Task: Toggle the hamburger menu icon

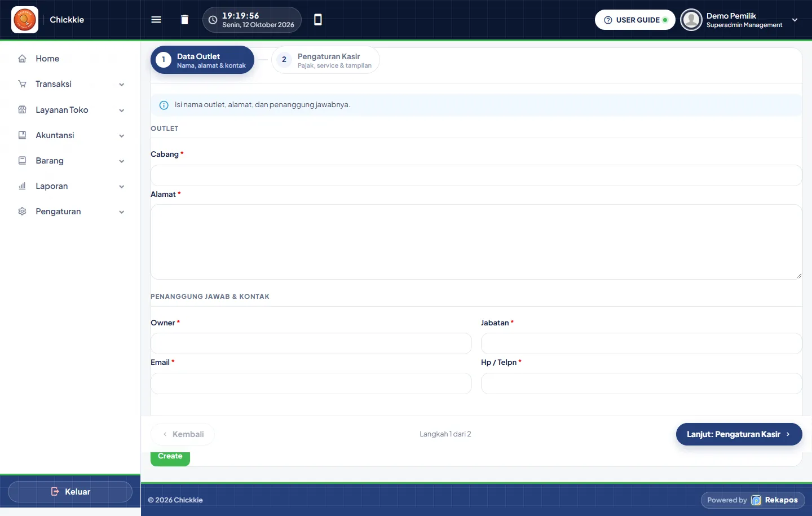Action: [x=156, y=20]
